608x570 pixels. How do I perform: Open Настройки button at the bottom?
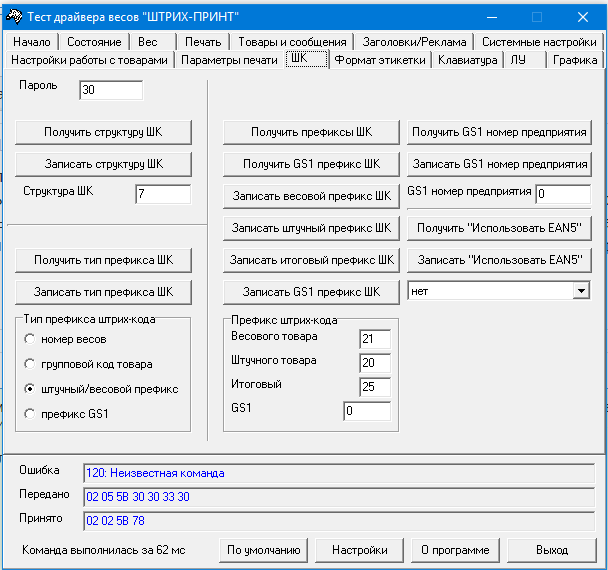pos(359,550)
